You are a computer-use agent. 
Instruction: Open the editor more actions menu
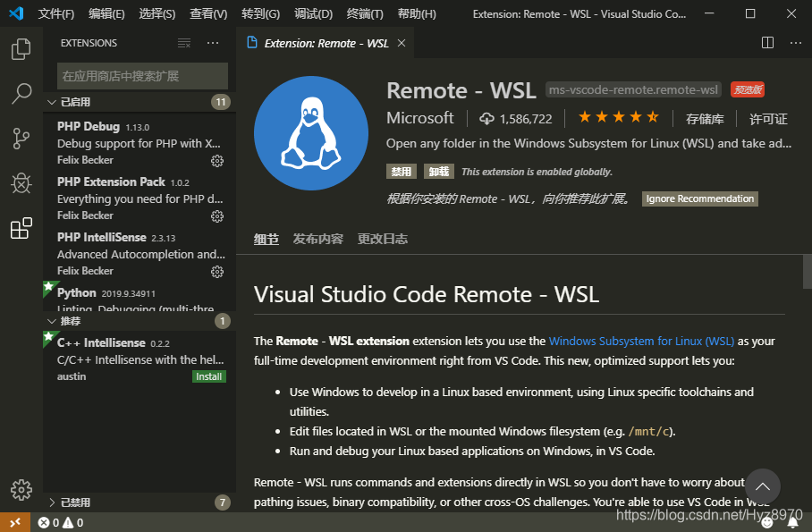(x=795, y=43)
